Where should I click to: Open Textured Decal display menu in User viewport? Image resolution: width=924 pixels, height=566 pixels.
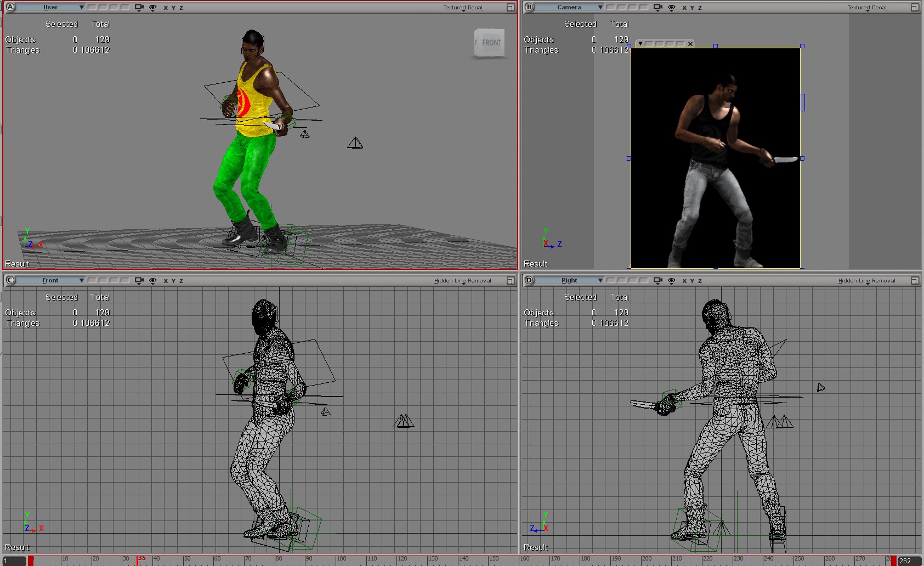click(463, 8)
